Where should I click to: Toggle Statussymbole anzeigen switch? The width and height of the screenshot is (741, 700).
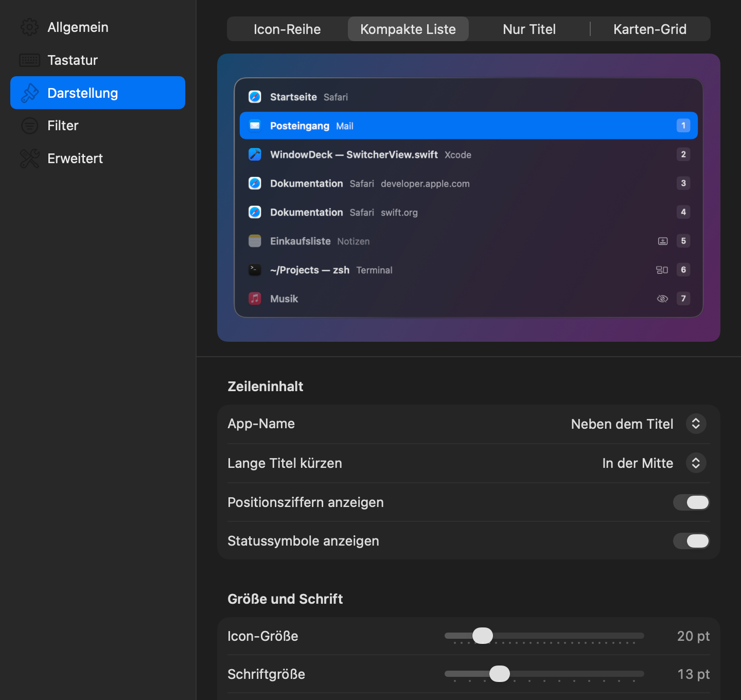pos(691,541)
